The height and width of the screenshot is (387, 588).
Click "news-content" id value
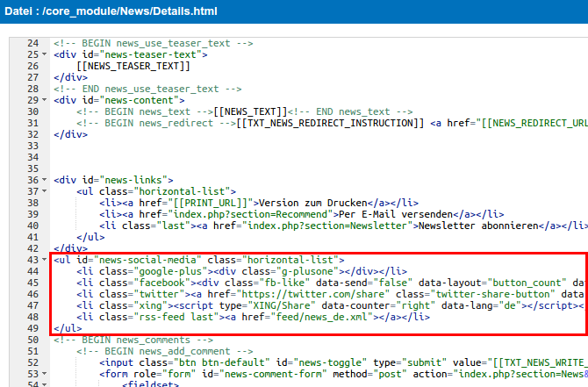pos(140,100)
